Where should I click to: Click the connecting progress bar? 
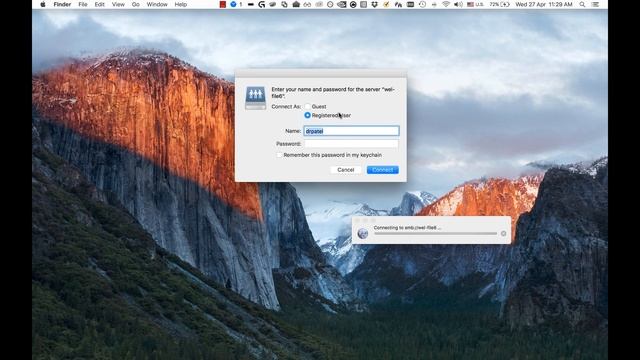pos(436,233)
